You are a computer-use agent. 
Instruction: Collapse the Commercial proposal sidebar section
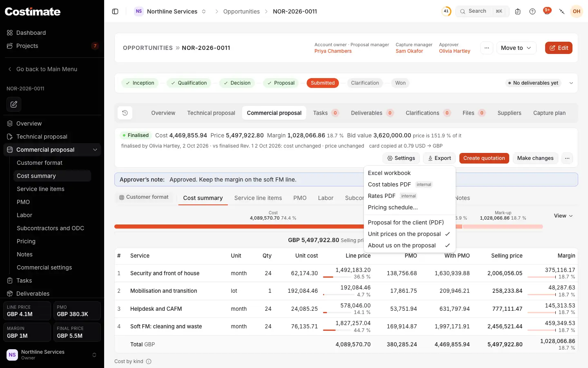95,150
